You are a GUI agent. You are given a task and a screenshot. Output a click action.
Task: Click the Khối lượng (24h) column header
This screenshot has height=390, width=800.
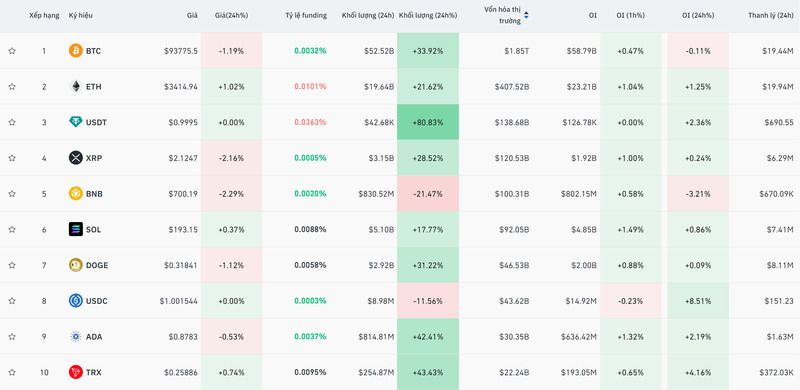click(x=368, y=15)
